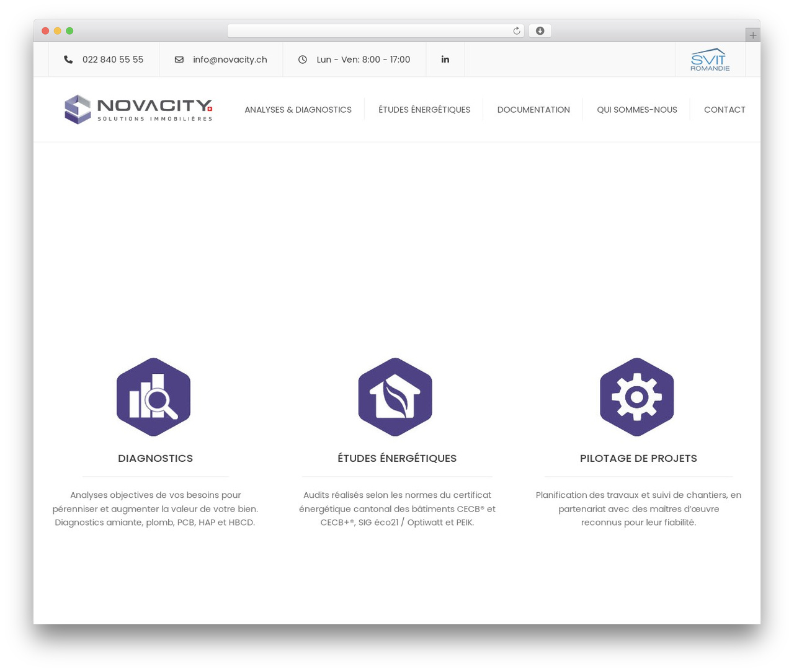
Task: Call the number 022 840 55 55
Action: click(x=113, y=60)
